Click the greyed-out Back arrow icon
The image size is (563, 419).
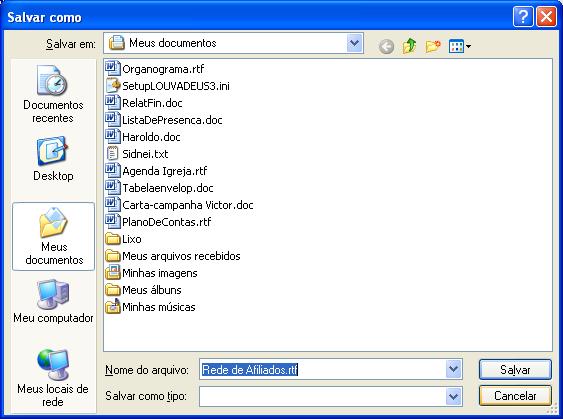(x=386, y=47)
